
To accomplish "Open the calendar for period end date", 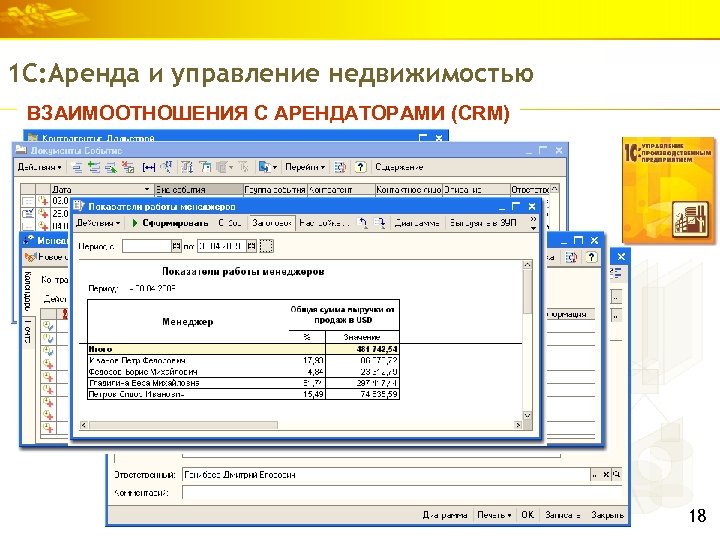I will coord(251,247).
